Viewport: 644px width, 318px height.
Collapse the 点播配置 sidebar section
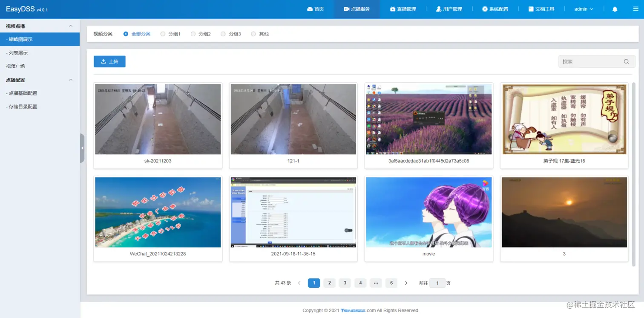pos(70,80)
